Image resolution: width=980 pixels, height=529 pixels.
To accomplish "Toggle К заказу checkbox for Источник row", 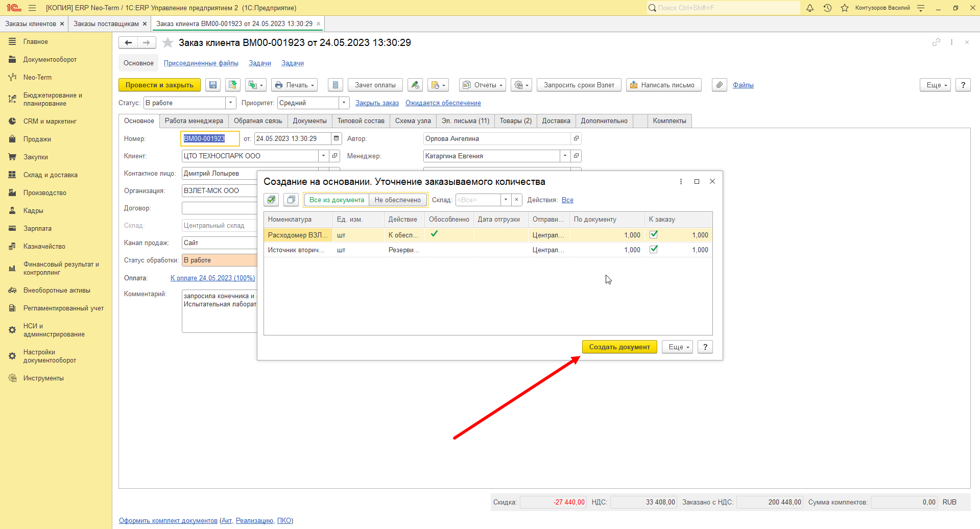I will point(654,249).
